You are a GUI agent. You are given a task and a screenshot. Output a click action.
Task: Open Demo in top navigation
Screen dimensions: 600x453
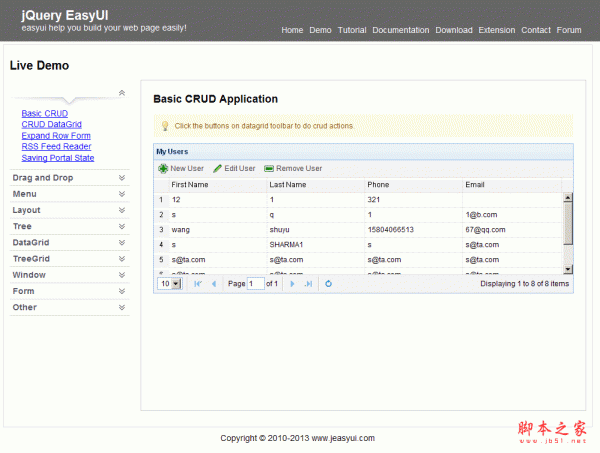tap(320, 30)
